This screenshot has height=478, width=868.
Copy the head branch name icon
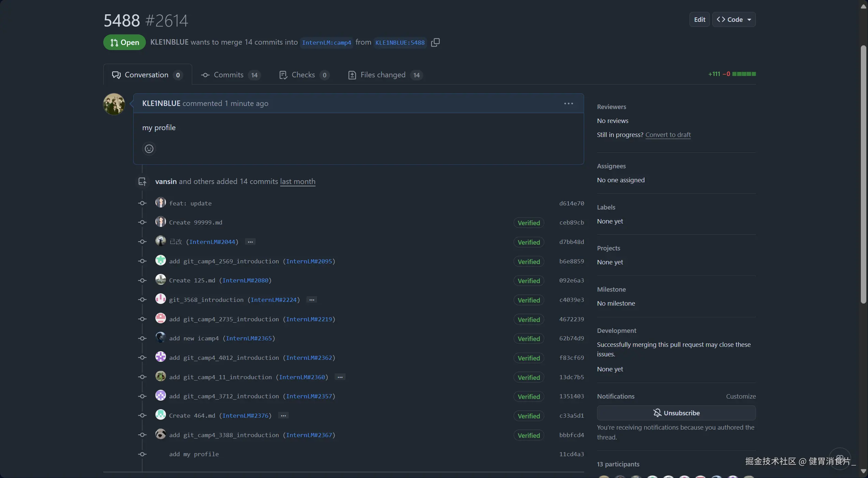[435, 43]
